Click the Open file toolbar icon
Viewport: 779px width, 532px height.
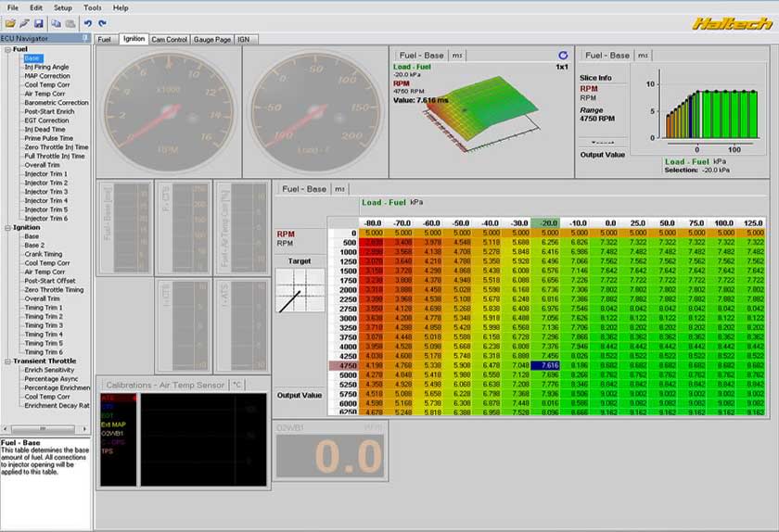tap(10, 22)
